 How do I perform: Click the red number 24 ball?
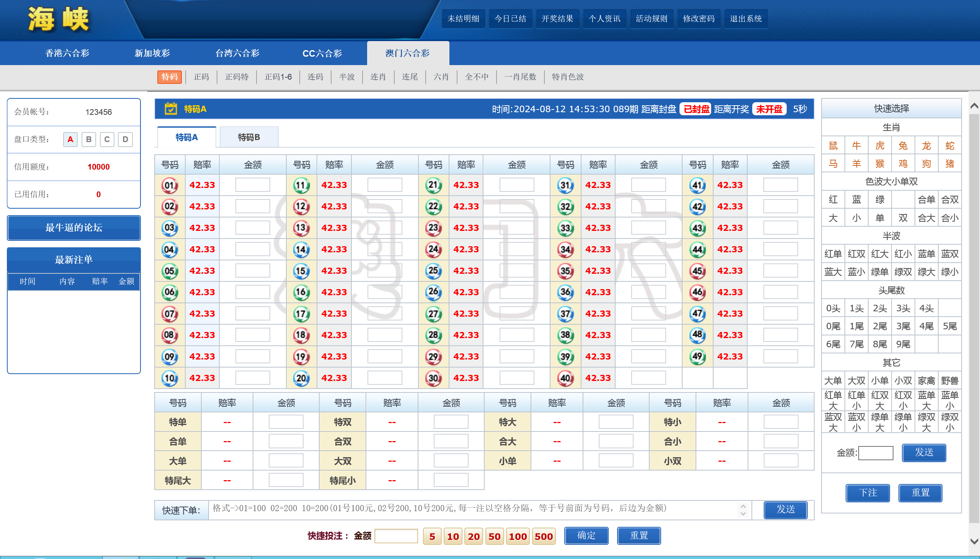tap(433, 250)
